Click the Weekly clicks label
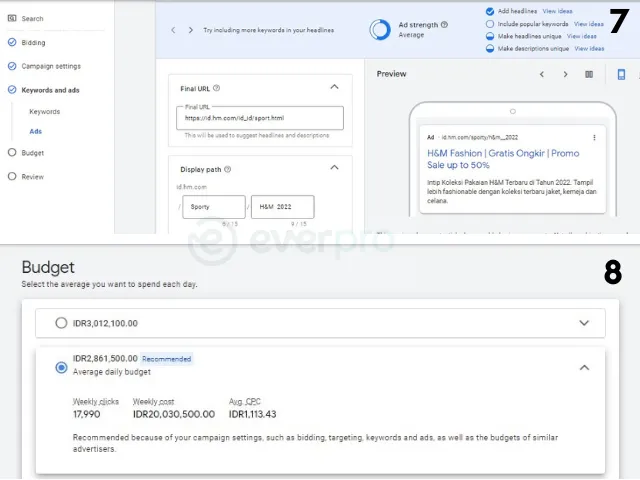 coord(96,401)
